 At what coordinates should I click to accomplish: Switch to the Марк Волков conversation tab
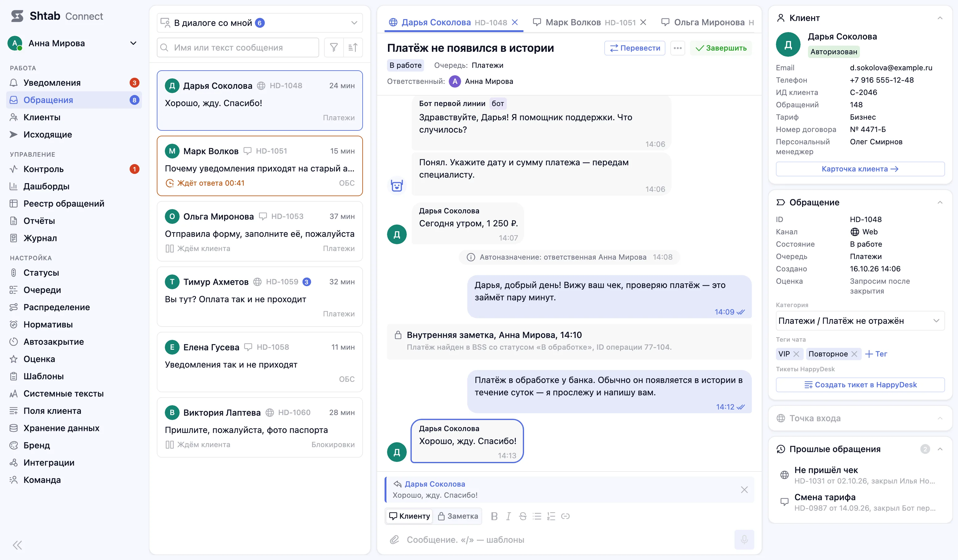(x=589, y=23)
